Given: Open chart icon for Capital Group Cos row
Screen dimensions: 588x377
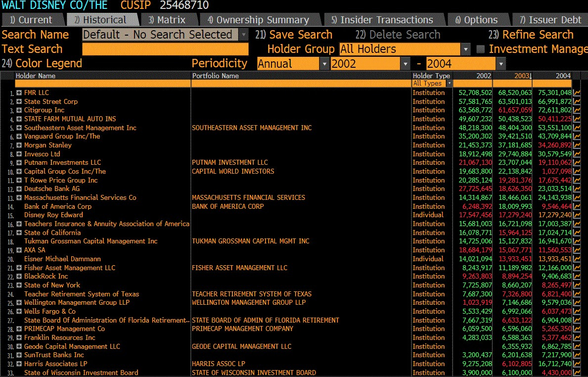Looking at the screenshot, I should [x=577, y=172].
